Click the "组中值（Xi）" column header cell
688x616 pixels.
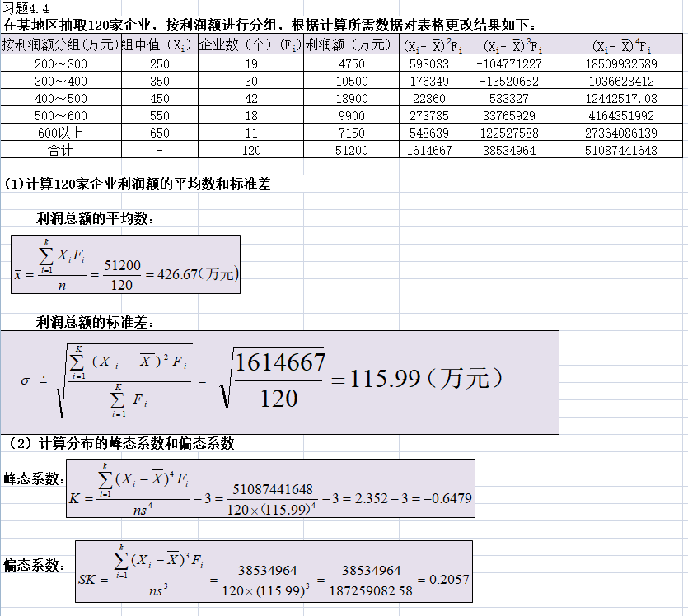coord(158,44)
